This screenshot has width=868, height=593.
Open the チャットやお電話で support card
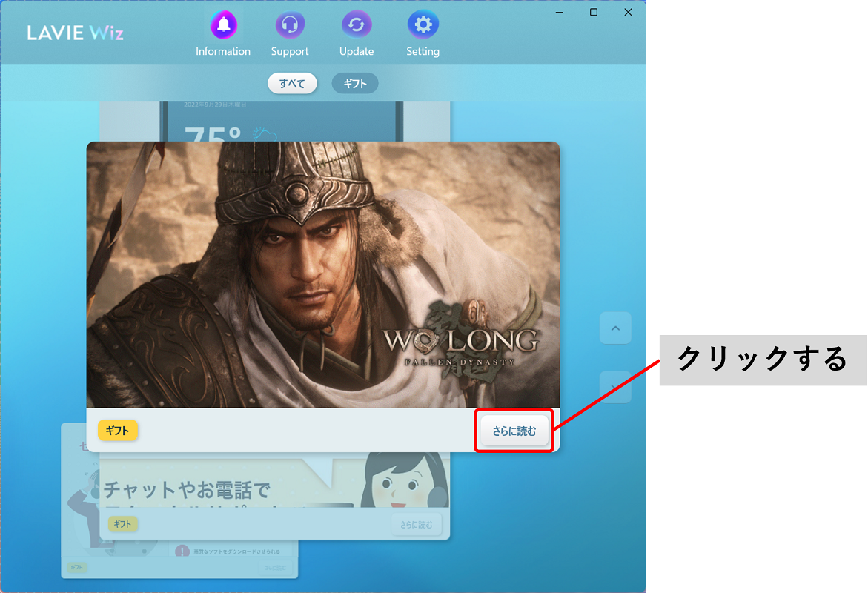click(x=274, y=496)
